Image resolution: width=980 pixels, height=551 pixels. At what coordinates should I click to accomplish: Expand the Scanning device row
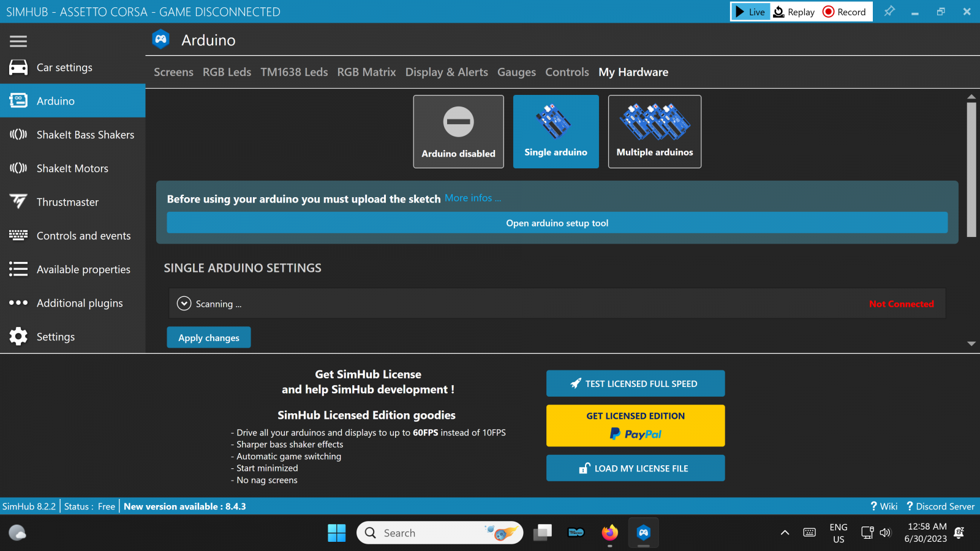pos(184,304)
